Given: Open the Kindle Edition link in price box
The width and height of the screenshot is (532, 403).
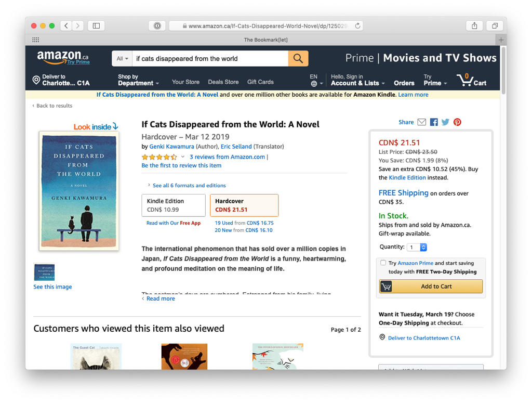Looking at the screenshot, I should point(407,177).
